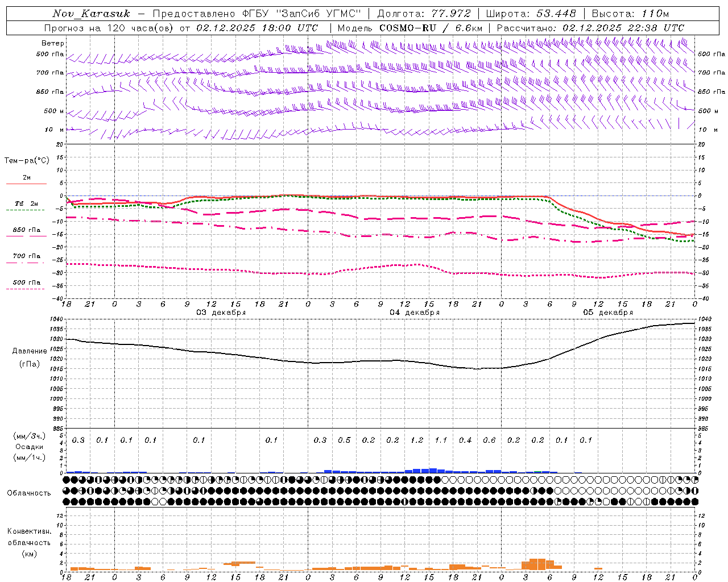Click the Облачность panel label
The image size is (728, 582).
pos(29,493)
